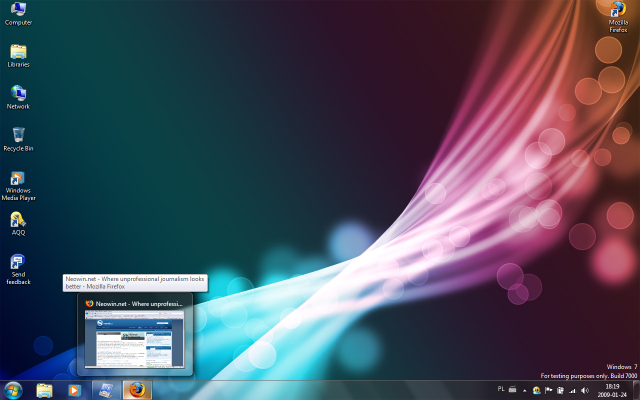Select the Network desktop icon
640x400 pixels.
coord(18,98)
